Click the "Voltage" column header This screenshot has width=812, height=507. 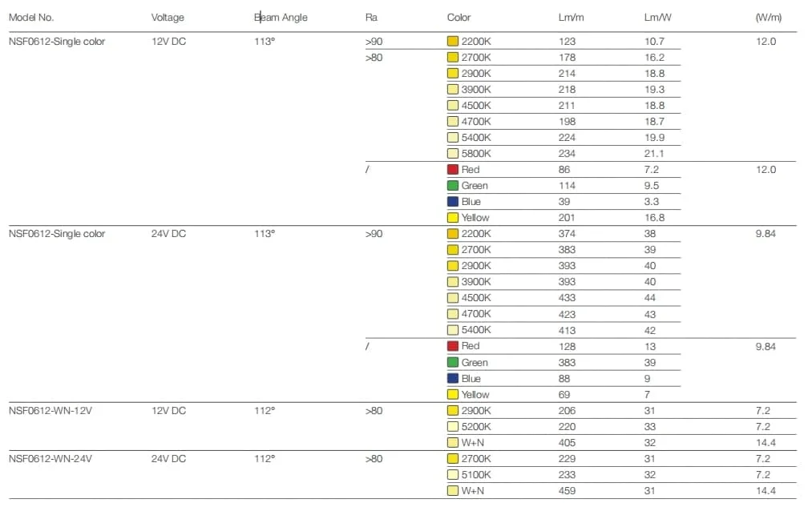click(x=168, y=18)
